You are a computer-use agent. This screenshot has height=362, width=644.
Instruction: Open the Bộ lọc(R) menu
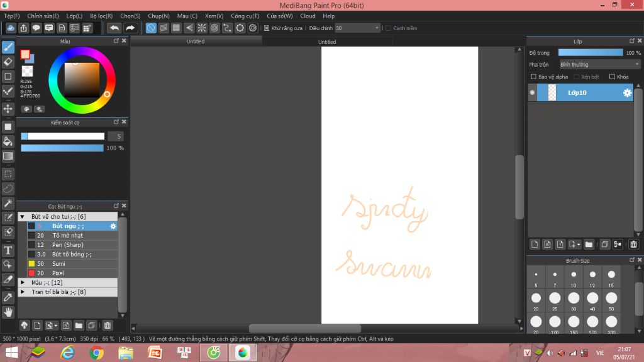coord(101,16)
